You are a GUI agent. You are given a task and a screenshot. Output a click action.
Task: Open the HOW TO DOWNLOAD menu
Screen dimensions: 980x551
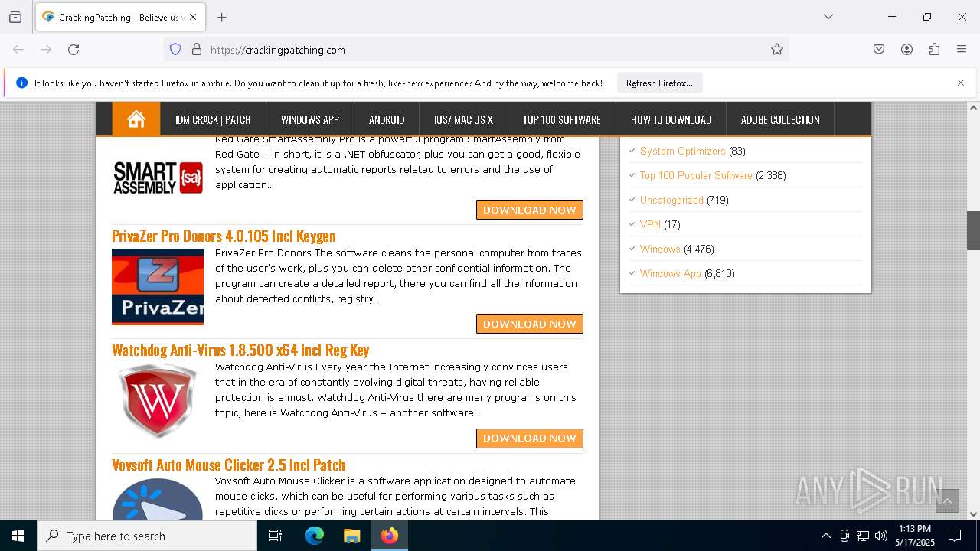coord(671,119)
